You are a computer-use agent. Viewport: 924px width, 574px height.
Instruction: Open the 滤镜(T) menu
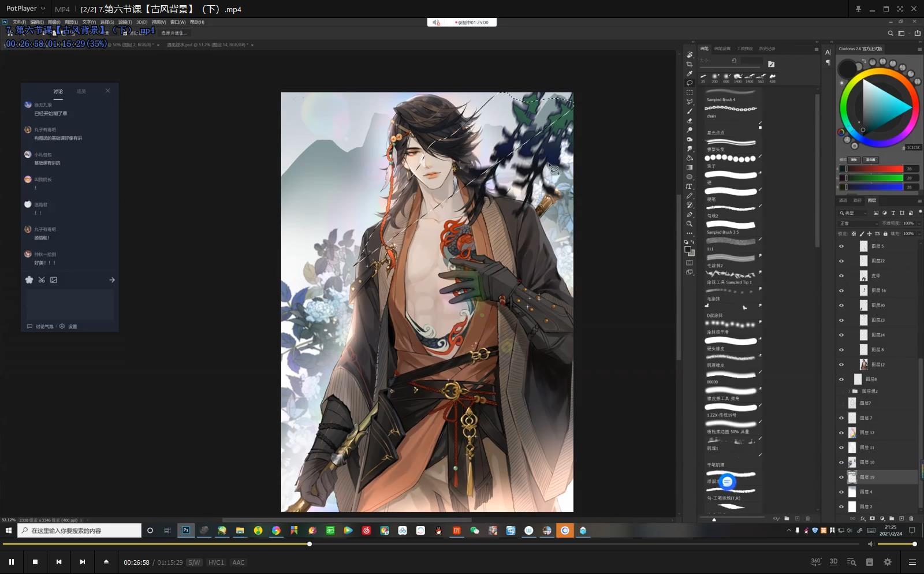pyautogui.click(x=125, y=22)
